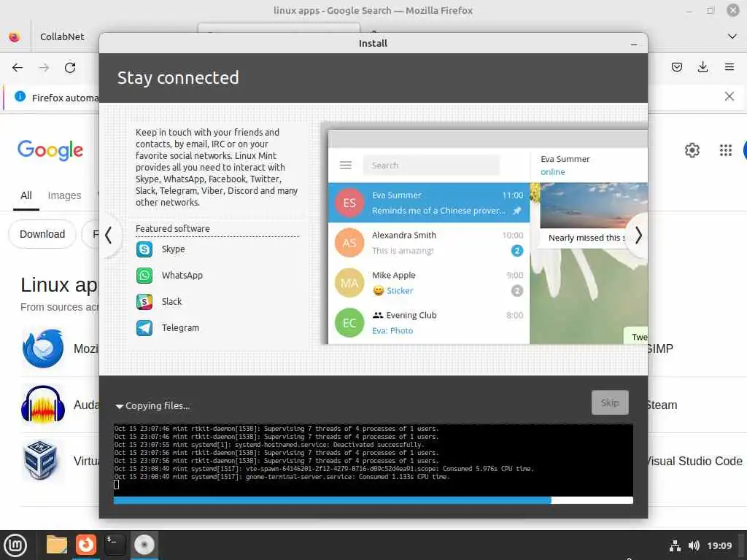The width and height of the screenshot is (747, 560).
Task: Click the terminal output area in installer
Action: [x=373, y=459]
